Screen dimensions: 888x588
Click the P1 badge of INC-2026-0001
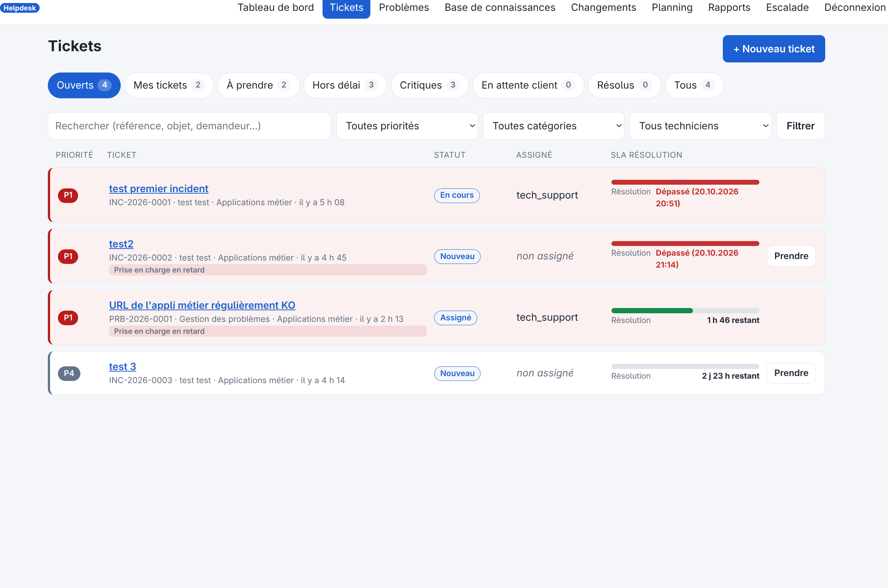(68, 195)
